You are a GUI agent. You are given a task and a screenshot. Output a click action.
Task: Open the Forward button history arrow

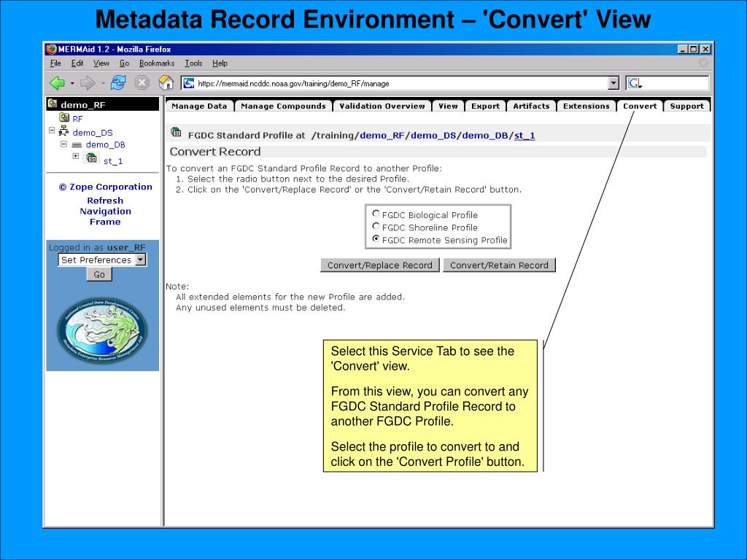[103, 83]
